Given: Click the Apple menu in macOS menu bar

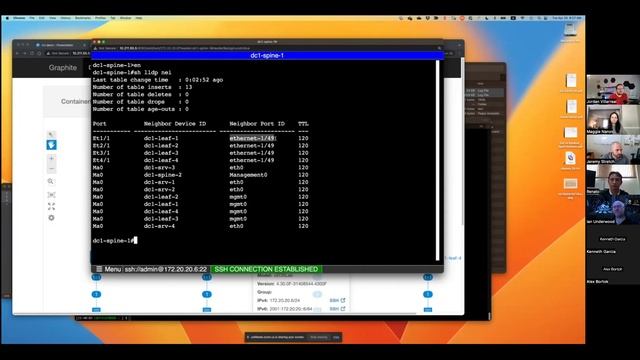Looking at the screenshot, I should pos(7,18).
